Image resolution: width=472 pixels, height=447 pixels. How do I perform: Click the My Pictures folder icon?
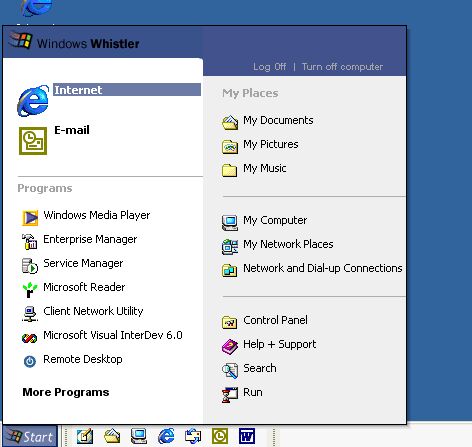[x=230, y=146]
